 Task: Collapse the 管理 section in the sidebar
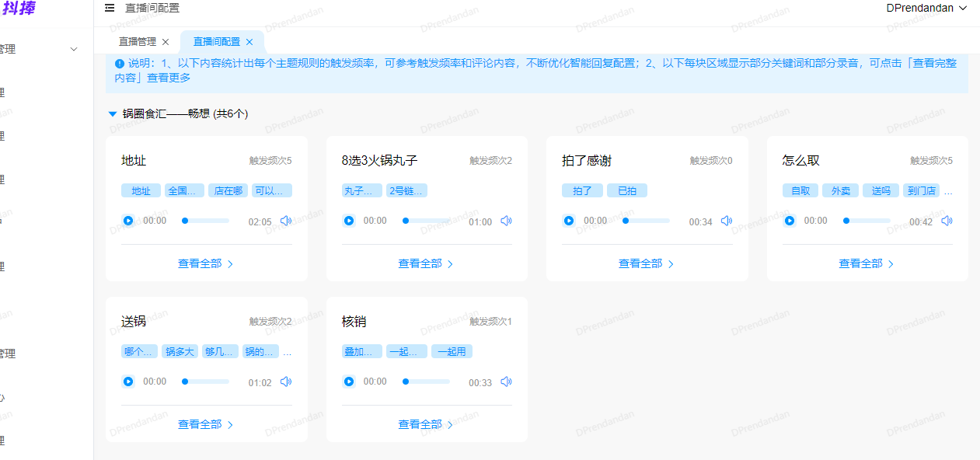point(73,48)
